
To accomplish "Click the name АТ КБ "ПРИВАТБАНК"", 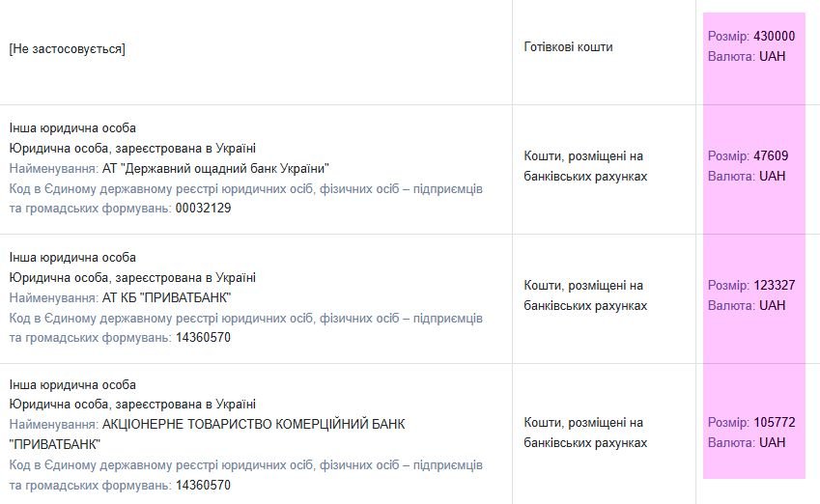I will (166, 298).
